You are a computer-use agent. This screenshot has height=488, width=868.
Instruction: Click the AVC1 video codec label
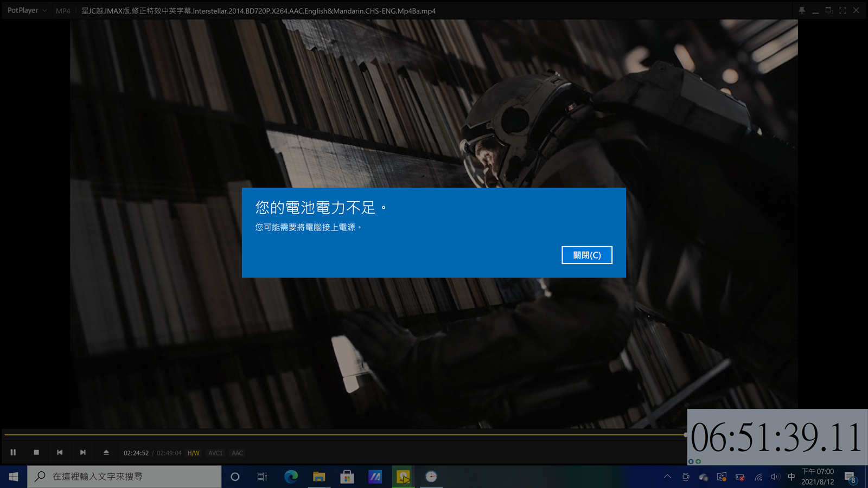coord(215,453)
